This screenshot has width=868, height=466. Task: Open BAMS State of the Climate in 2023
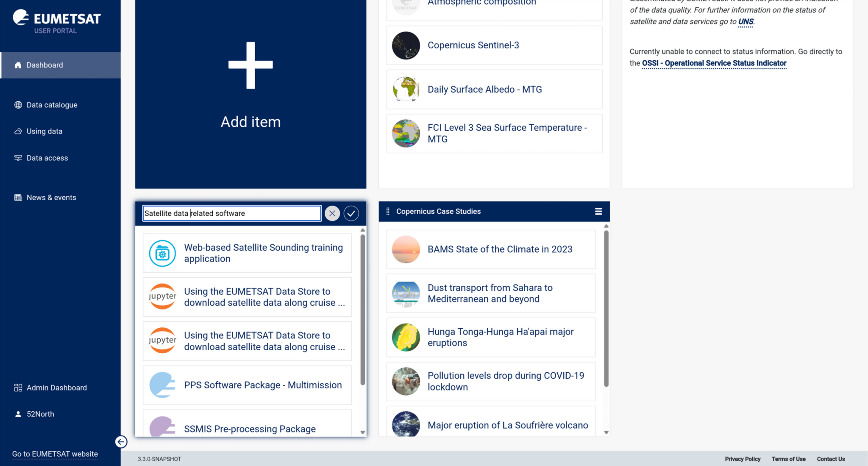491,249
